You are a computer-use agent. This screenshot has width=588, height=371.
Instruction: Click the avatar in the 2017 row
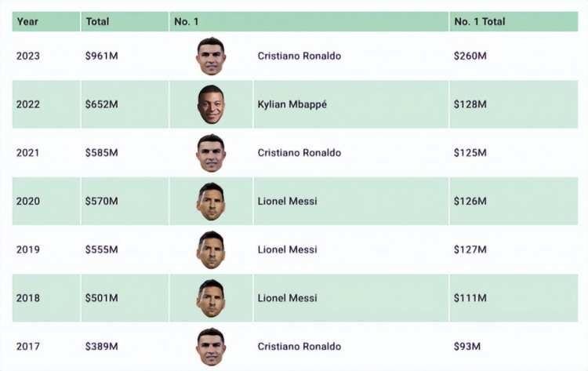tap(211, 347)
